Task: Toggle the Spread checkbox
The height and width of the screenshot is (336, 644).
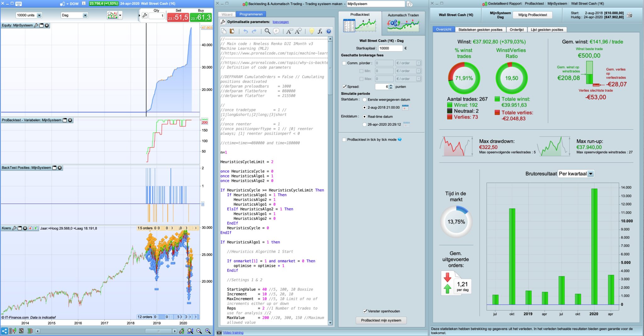Action: point(344,87)
